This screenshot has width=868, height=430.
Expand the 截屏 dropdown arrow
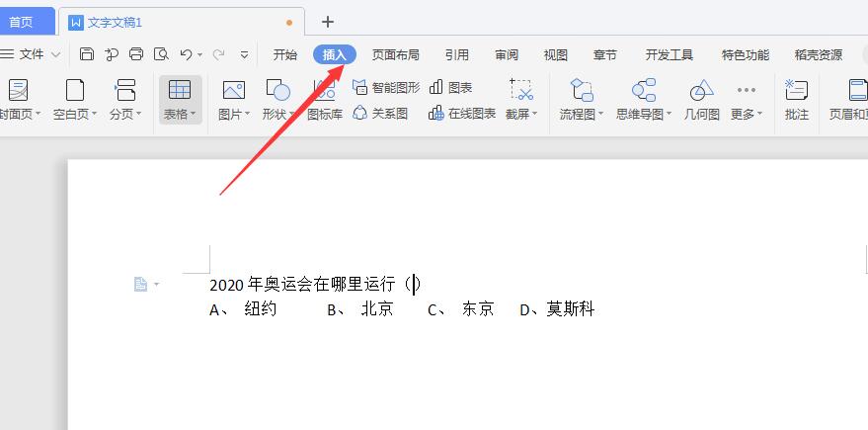535,115
